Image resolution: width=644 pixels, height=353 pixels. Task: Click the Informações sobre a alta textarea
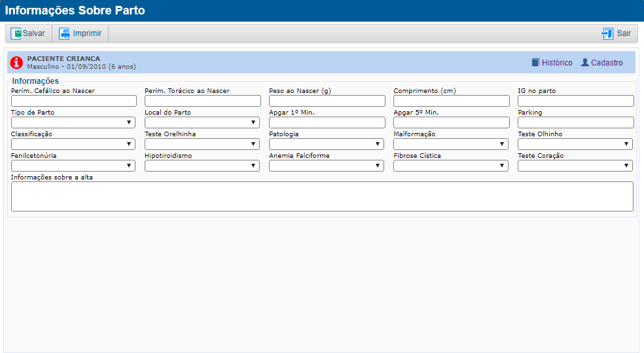(322, 196)
